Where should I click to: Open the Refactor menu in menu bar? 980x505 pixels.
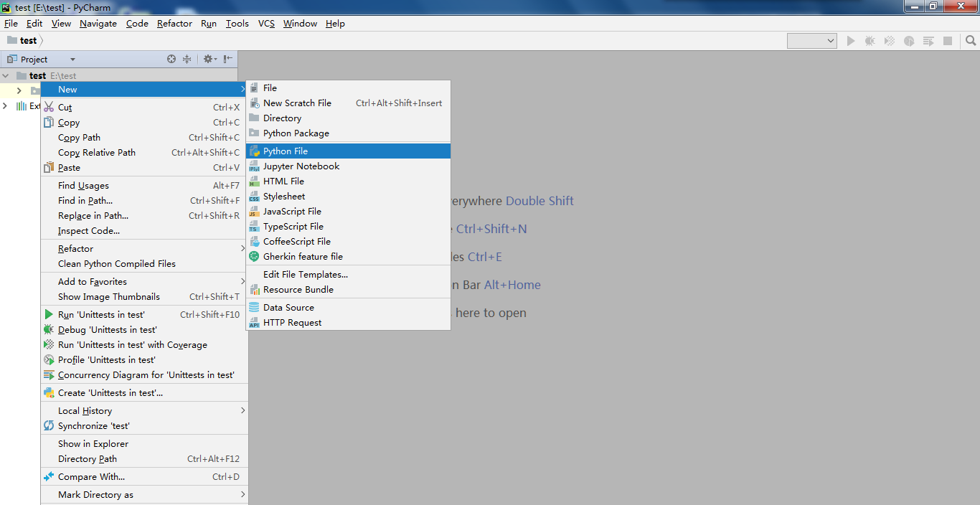tap(174, 23)
